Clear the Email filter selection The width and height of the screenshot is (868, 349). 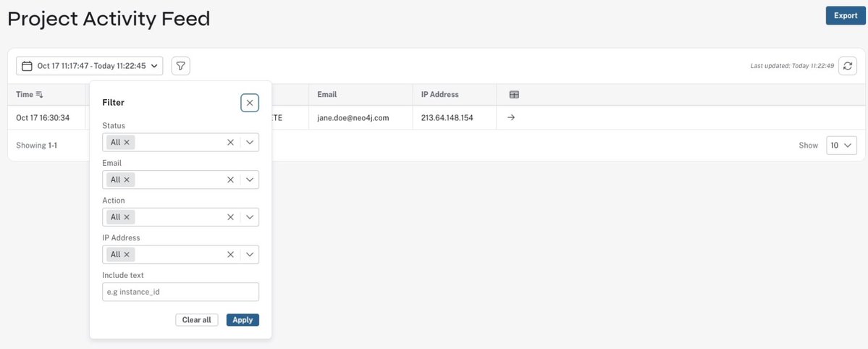pyautogui.click(x=230, y=180)
